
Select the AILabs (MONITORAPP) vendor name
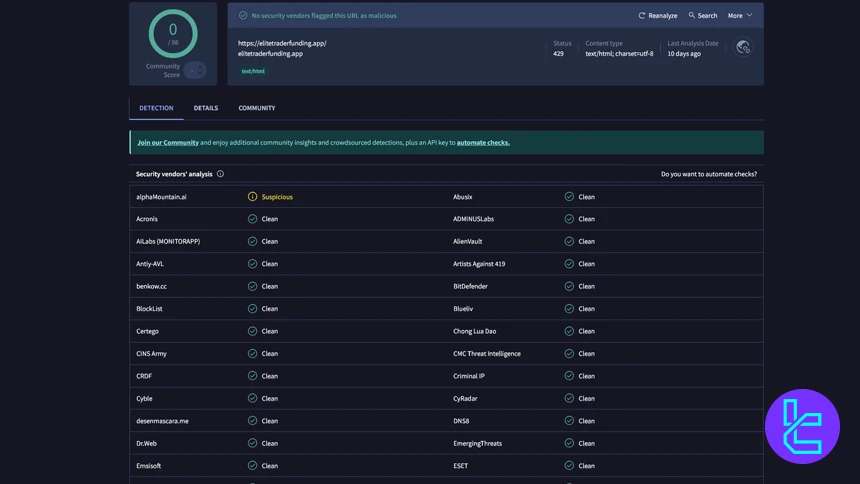[x=168, y=241]
